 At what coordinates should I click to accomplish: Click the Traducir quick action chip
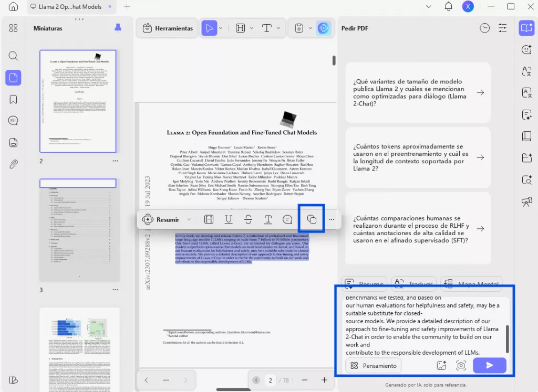tap(414, 283)
